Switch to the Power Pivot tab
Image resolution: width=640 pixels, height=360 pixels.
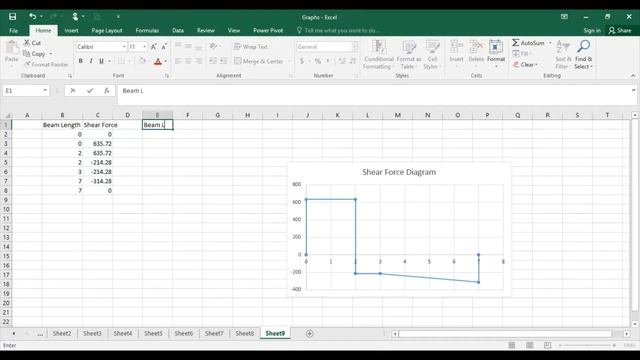(268, 31)
